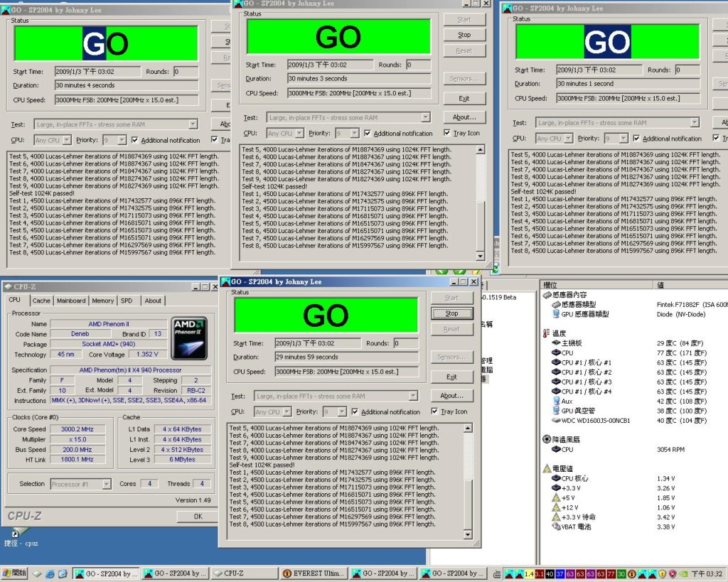
Task: Click the AMD Phenom II logo in CPU-Z
Action: pyautogui.click(x=189, y=338)
